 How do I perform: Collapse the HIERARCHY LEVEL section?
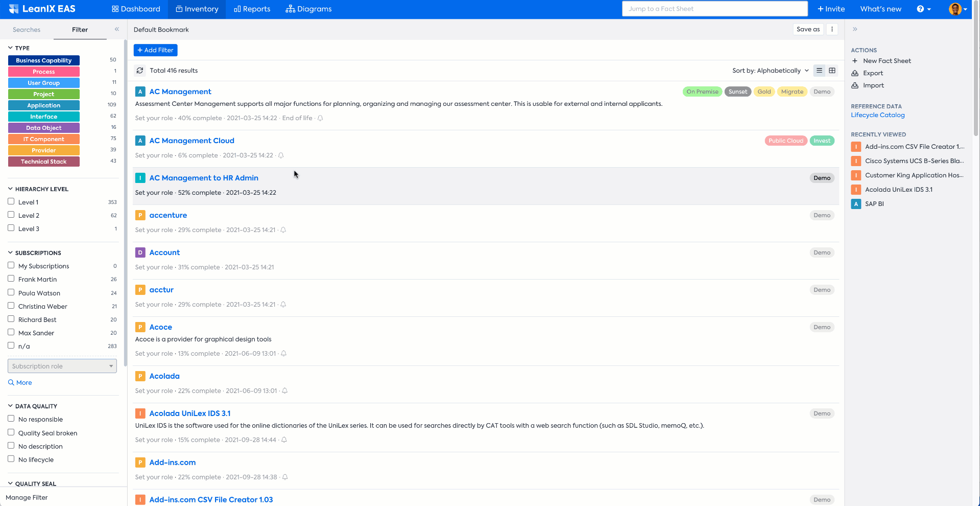coord(10,189)
